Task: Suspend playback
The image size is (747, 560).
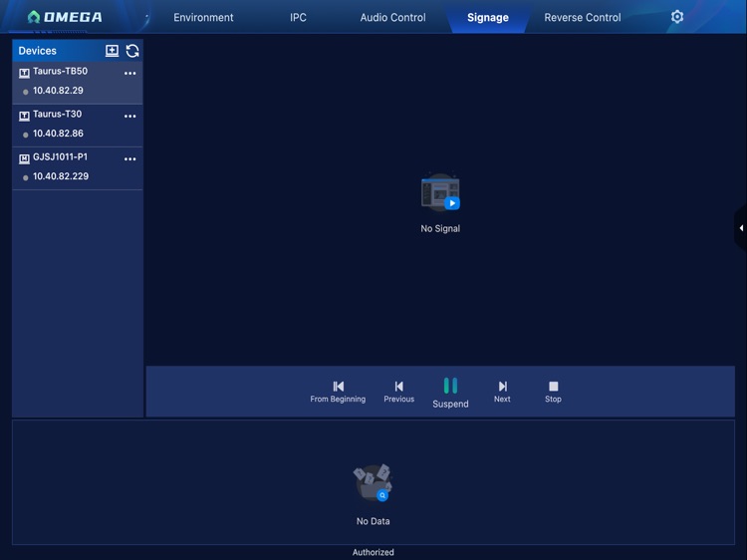Action: pyautogui.click(x=450, y=393)
